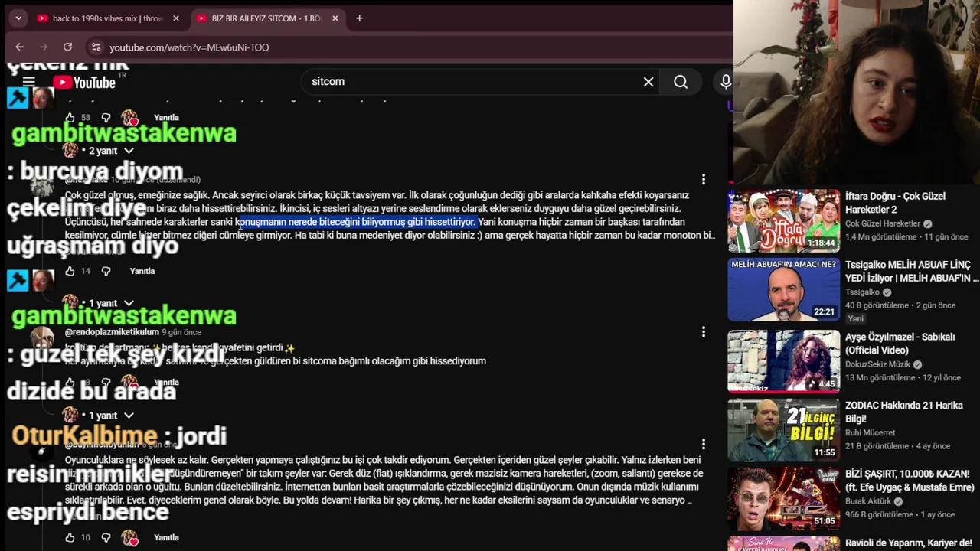Like the comment with 58 likes
The height and width of the screenshot is (551, 980).
pos(70,117)
